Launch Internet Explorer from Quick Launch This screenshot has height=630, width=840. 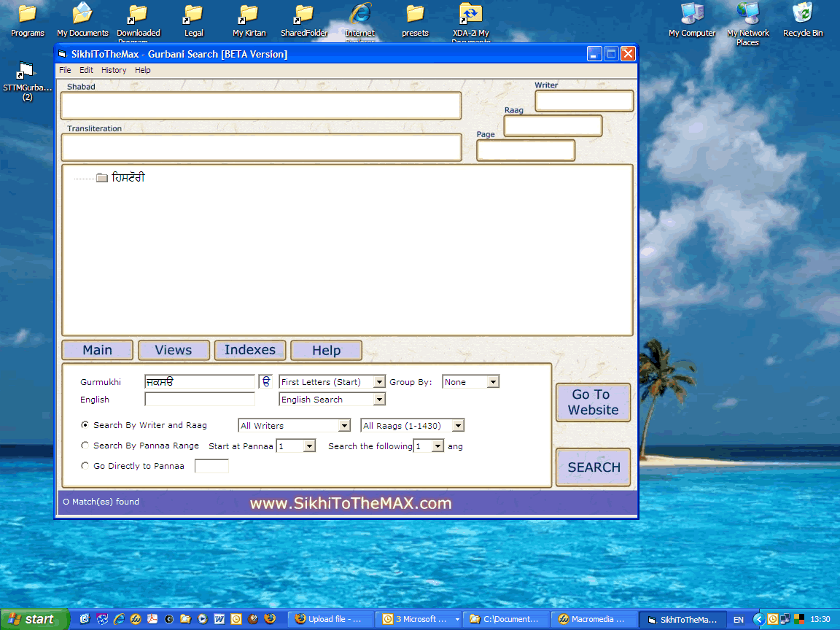click(x=118, y=619)
